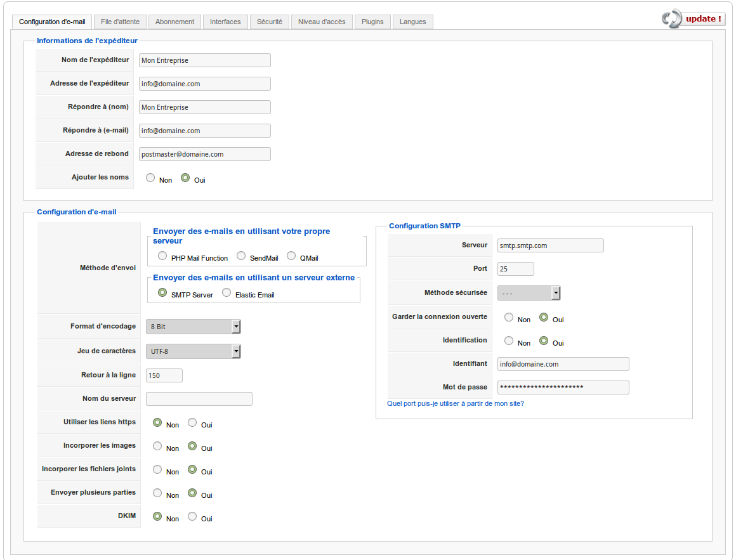
Task: Set Garder la connexion ouverte to Oui
Action: coord(544,317)
